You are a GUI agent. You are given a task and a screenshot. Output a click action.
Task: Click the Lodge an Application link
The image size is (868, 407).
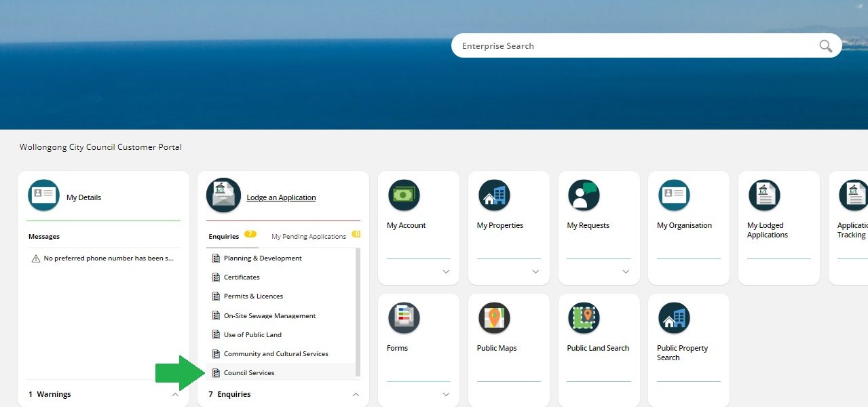pos(281,197)
